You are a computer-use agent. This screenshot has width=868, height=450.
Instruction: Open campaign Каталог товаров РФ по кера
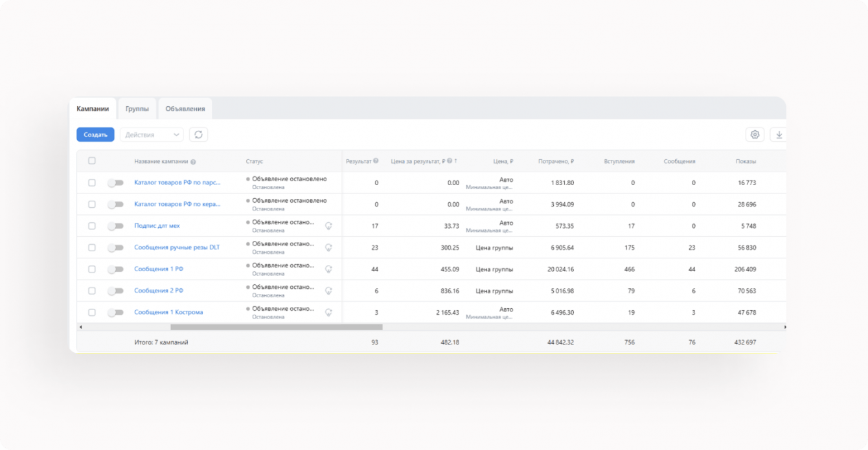177,204
